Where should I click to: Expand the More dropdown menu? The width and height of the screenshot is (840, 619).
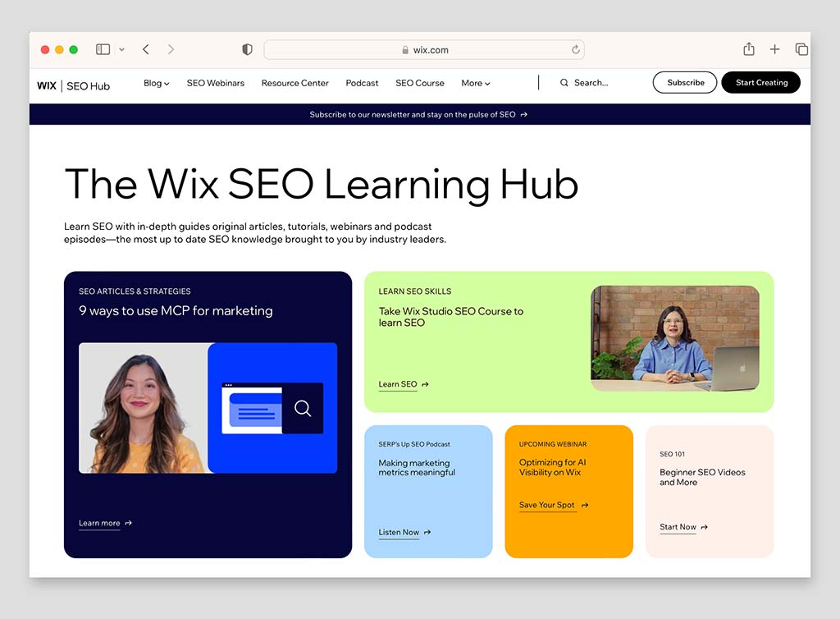click(x=475, y=83)
